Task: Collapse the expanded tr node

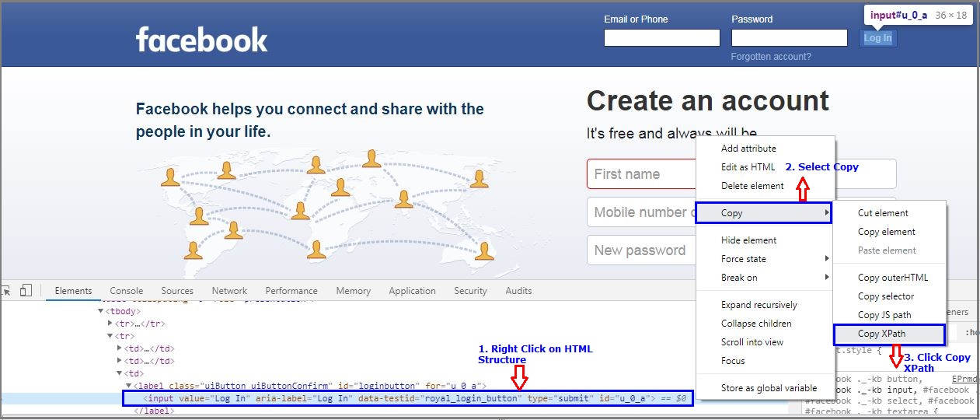Action: [x=110, y=336]
